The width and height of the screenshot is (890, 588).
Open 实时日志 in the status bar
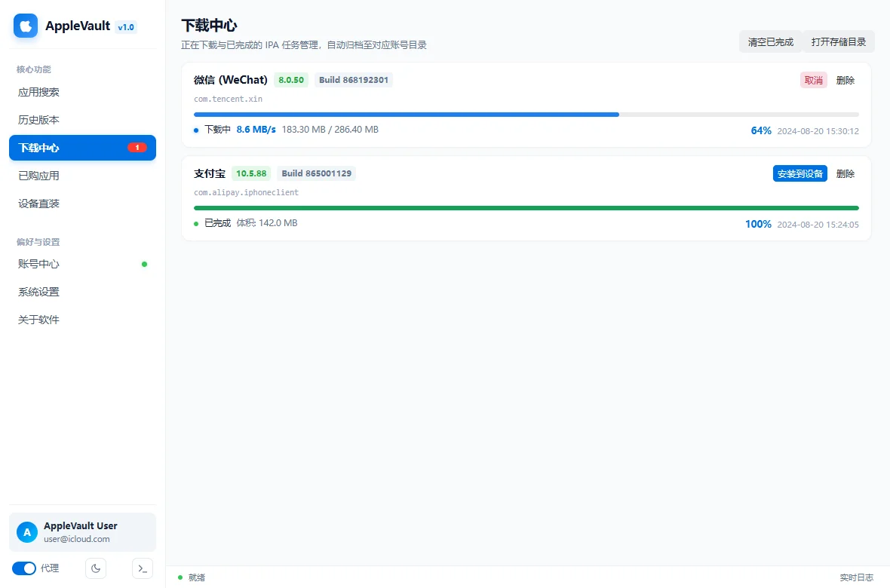tap(857, 577)
